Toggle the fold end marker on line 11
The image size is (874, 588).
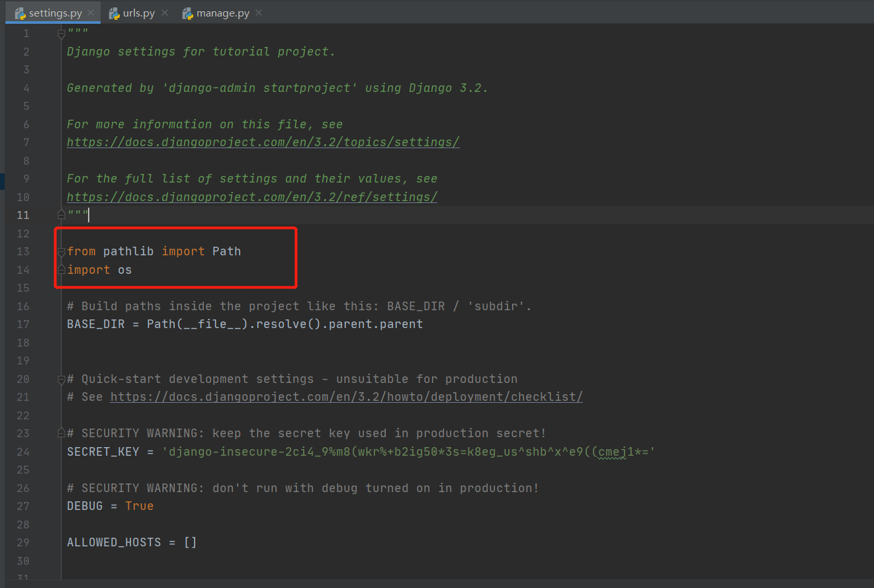(61, 214)
